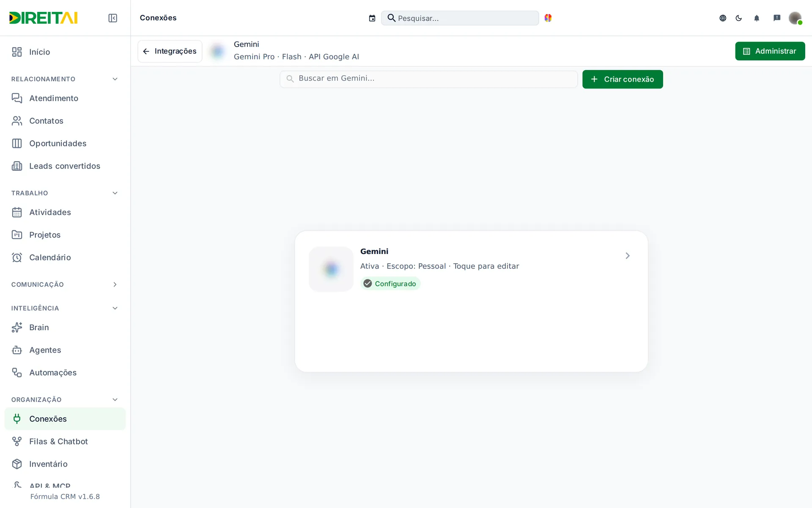This screenshot has width=812, height=508.
Task: Focus Buscar em Gemini field
Action: click(x=429, y=79)
